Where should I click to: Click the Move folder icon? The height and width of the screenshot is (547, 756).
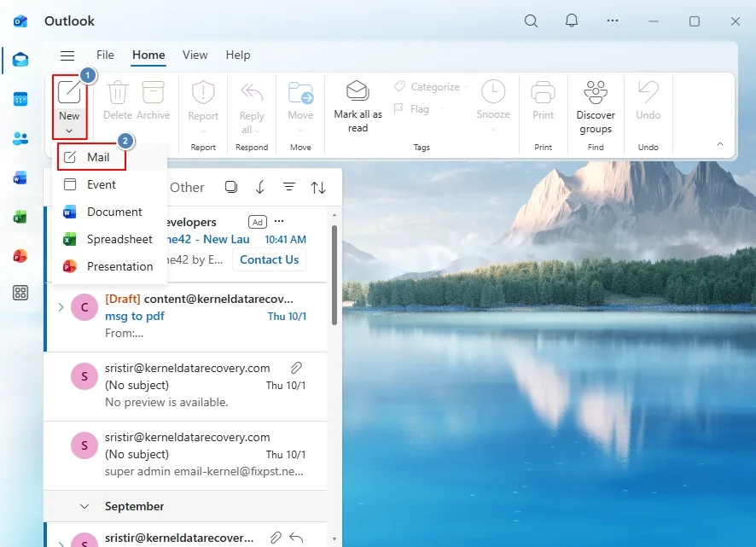point(300,93)
